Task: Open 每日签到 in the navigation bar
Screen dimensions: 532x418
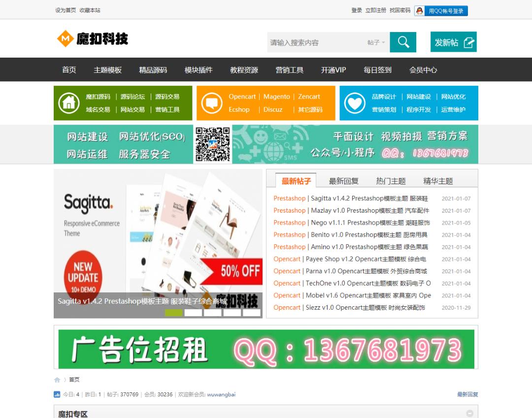Action: click(378, 70)
